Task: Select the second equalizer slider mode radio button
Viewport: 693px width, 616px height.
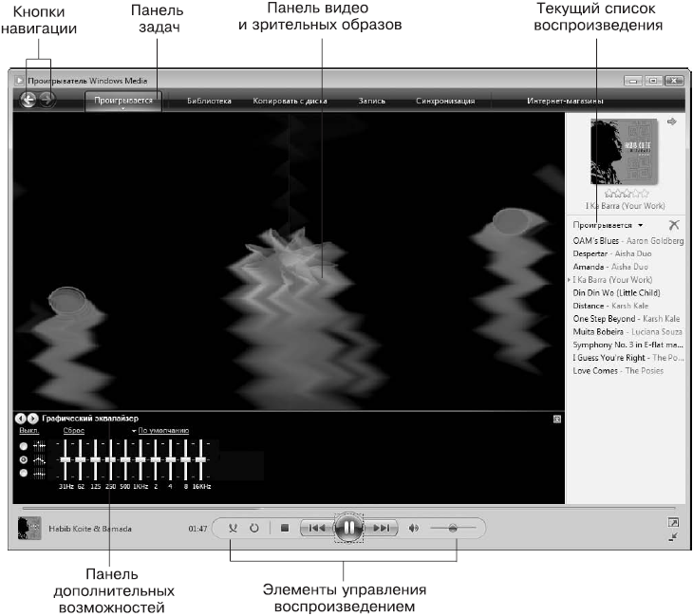Action: [x=24, y=459]
